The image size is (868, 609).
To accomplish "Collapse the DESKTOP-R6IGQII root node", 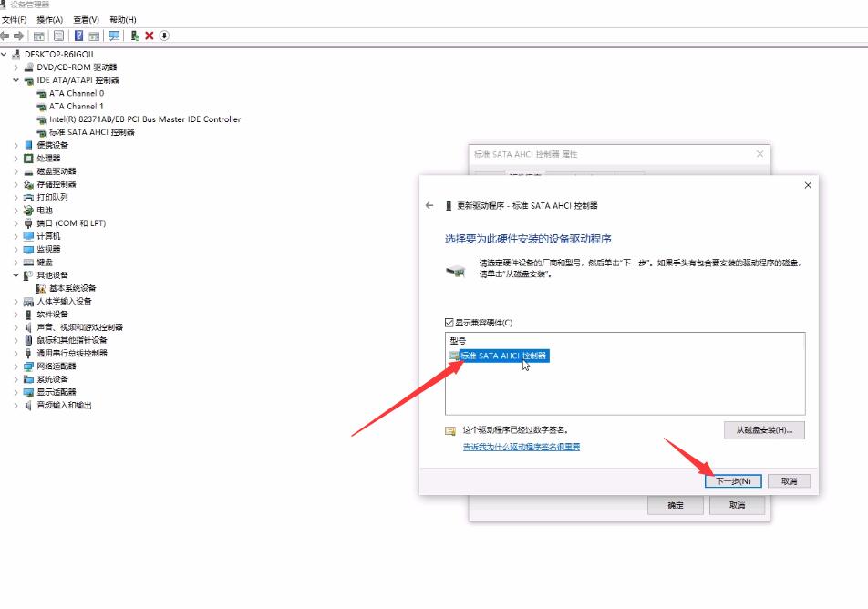I will [x=5, y=55].
